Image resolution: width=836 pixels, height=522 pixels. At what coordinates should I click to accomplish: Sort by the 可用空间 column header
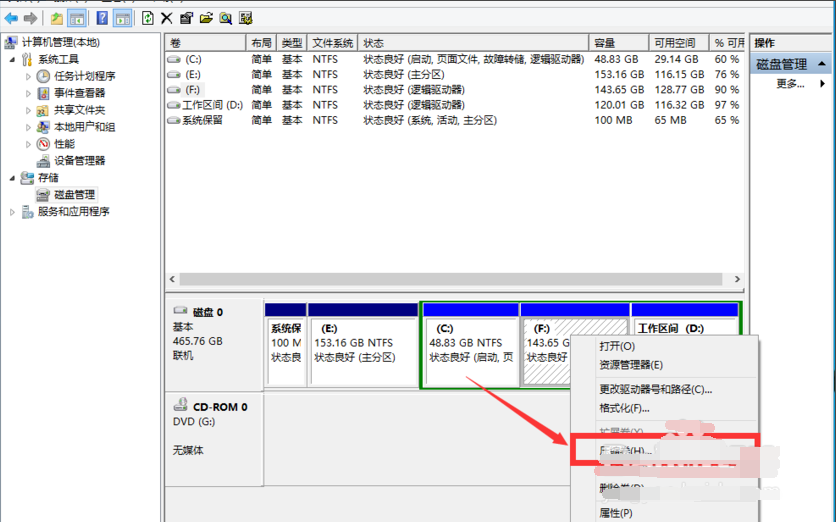pos(679,43)
